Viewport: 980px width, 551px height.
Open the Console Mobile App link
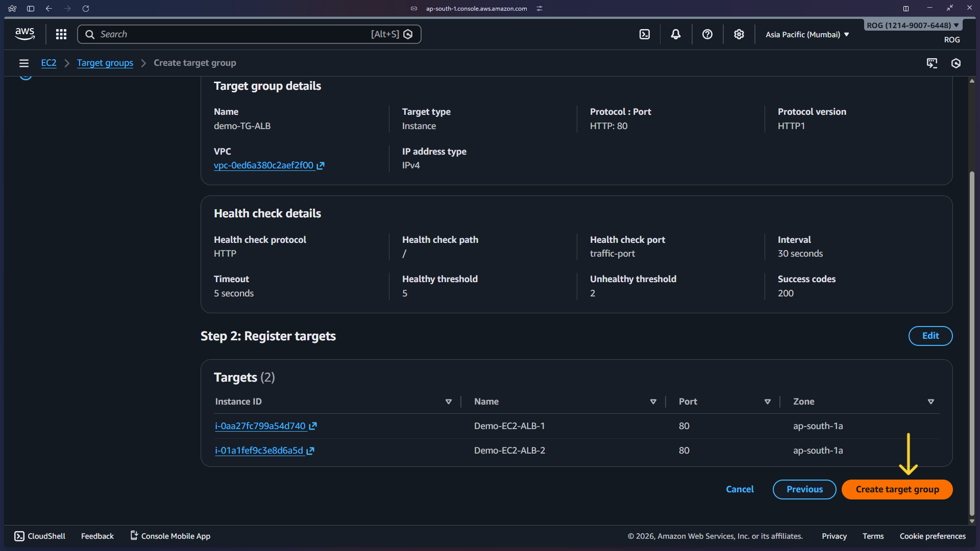pos(170,536)
